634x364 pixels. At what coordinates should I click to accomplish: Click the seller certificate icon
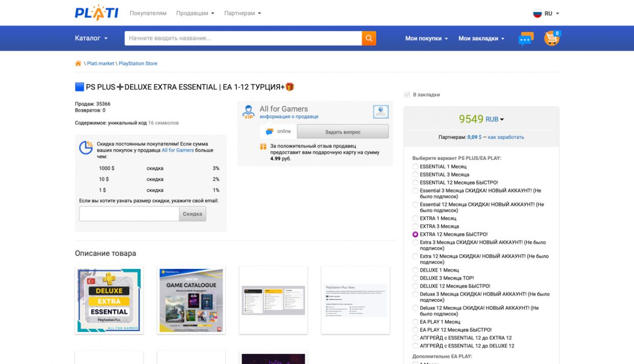(x=381, y=112)
